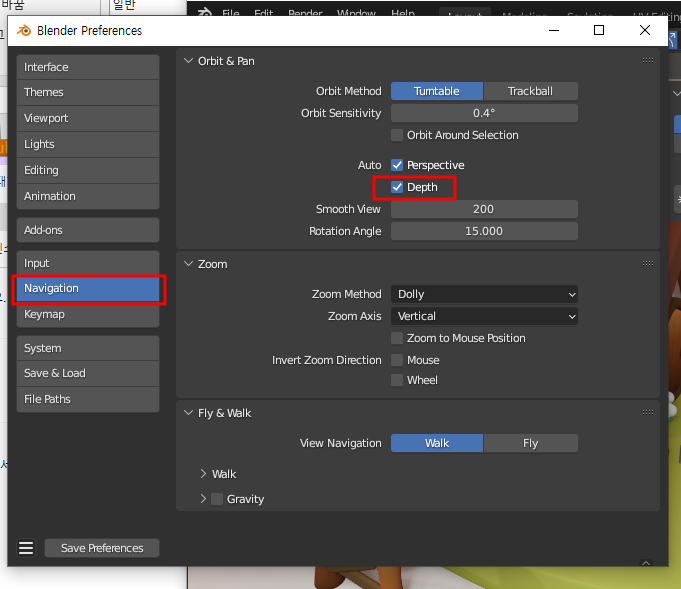The image size is (681, 589).
Task: Click Orbit Sensitivity value field
Action: pos(484,113)
